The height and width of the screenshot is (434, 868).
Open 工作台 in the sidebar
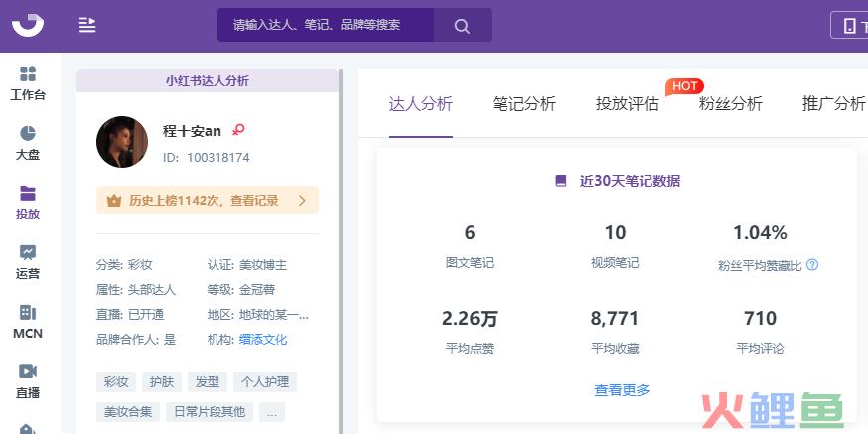(28, 83)
